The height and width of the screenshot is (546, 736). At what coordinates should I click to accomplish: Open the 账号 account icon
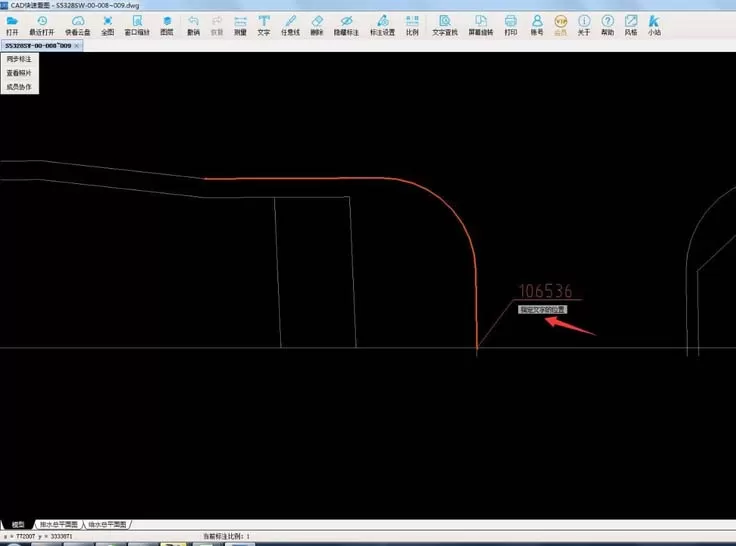[x=537, y=25]
